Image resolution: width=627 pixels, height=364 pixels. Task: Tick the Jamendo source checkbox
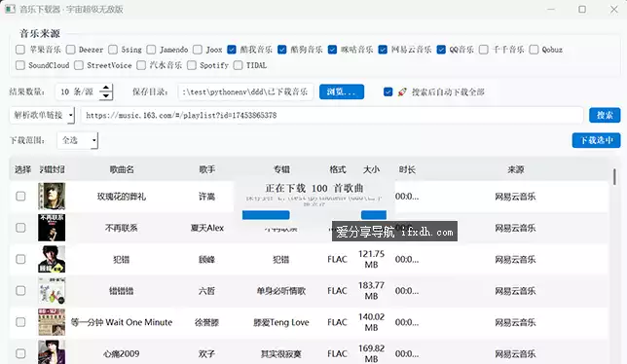151,50
